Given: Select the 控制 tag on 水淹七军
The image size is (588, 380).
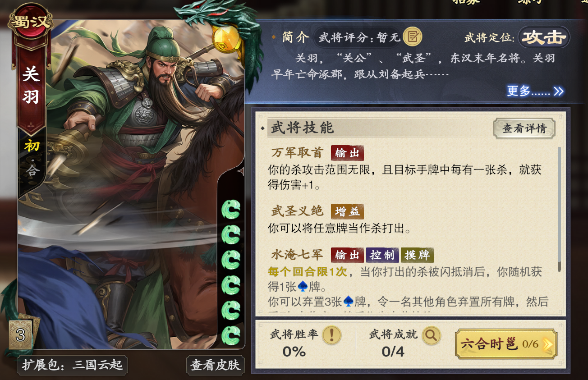Looking at the screenshot, I should [382, 255].
